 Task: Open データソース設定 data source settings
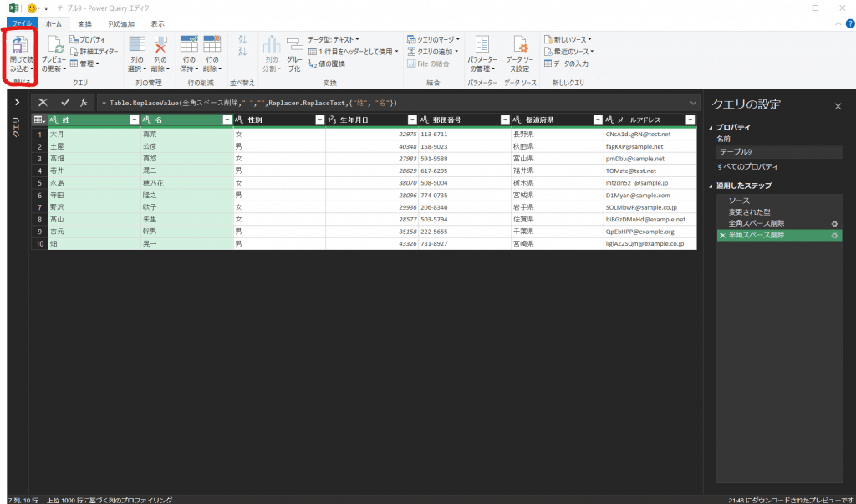(518, 48)
